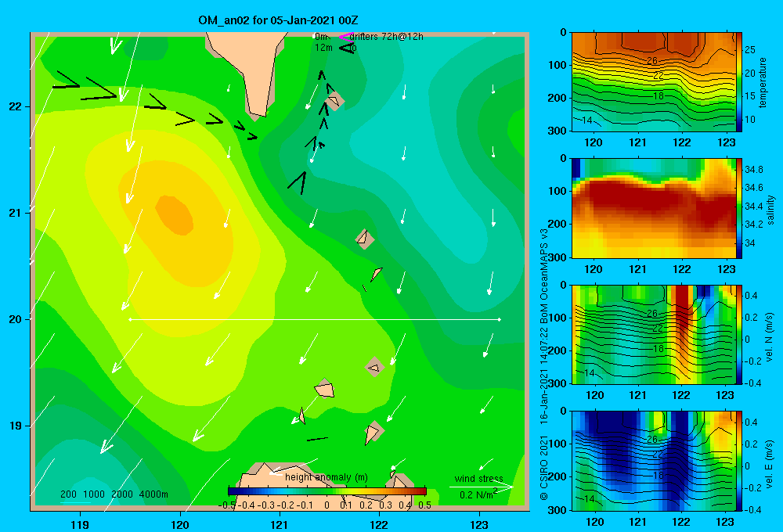This screenshot has width=783, height=532.
Task: Click the 'salinity' axis label
Action: point(770,209)
